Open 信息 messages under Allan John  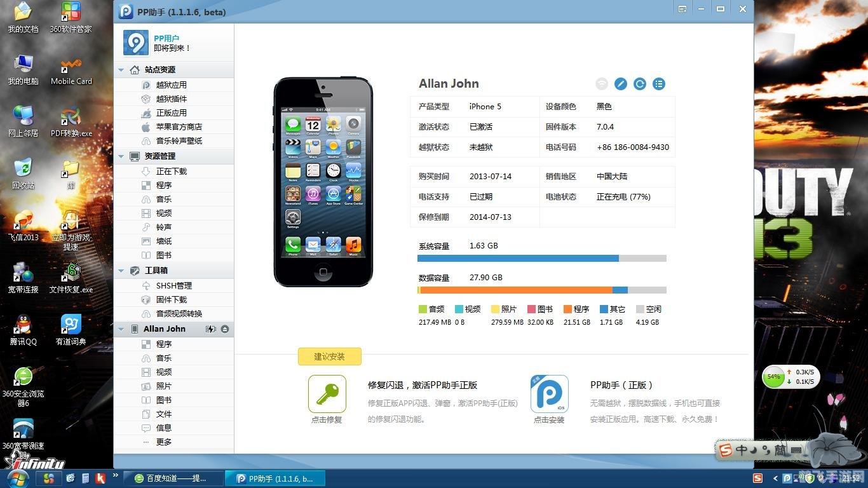(164, 428)
